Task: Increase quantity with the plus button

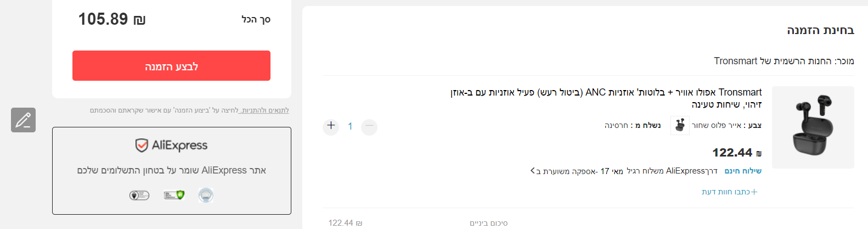Action: [331, 126]
